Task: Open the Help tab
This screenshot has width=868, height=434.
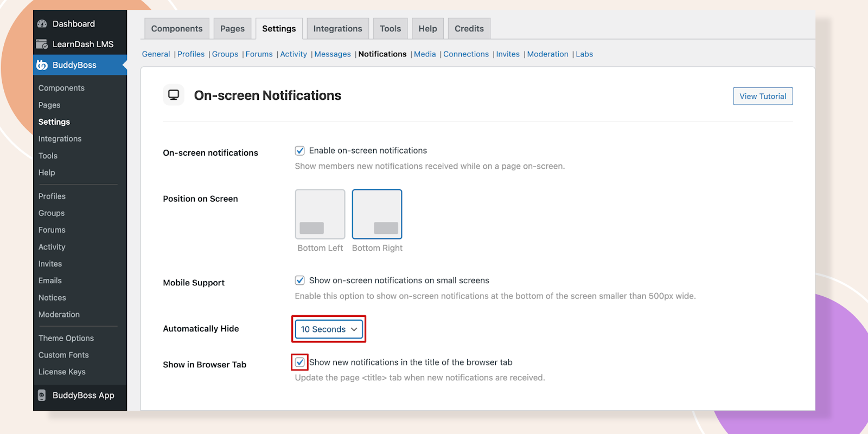Action: [427, 29]
